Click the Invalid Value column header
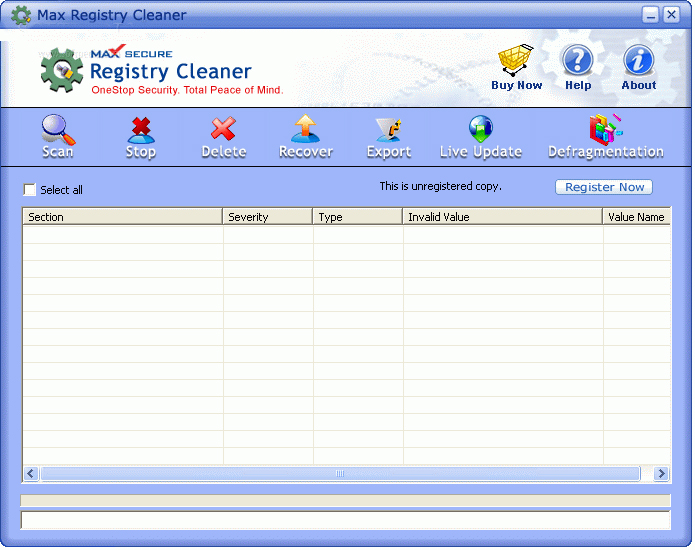 (502, 217)
